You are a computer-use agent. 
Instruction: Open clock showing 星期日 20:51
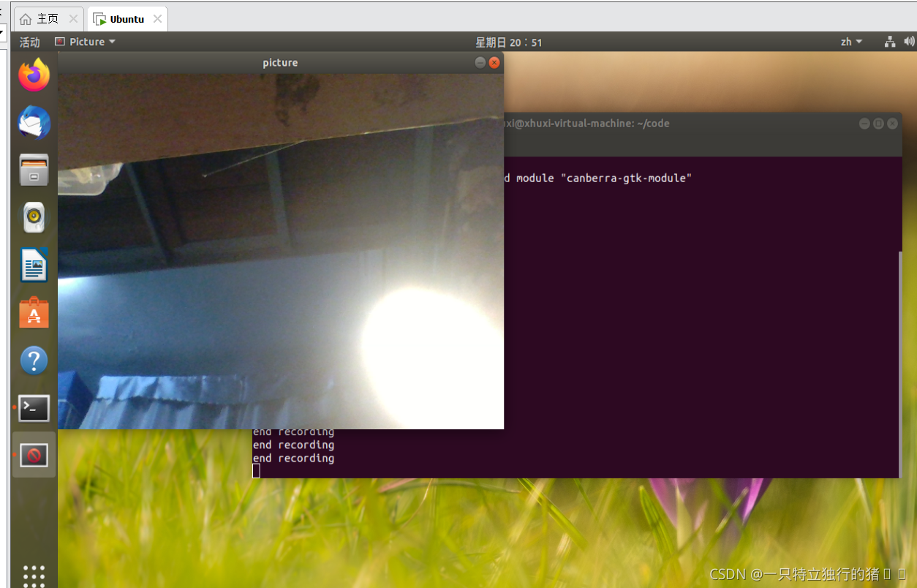coord(509,42)
